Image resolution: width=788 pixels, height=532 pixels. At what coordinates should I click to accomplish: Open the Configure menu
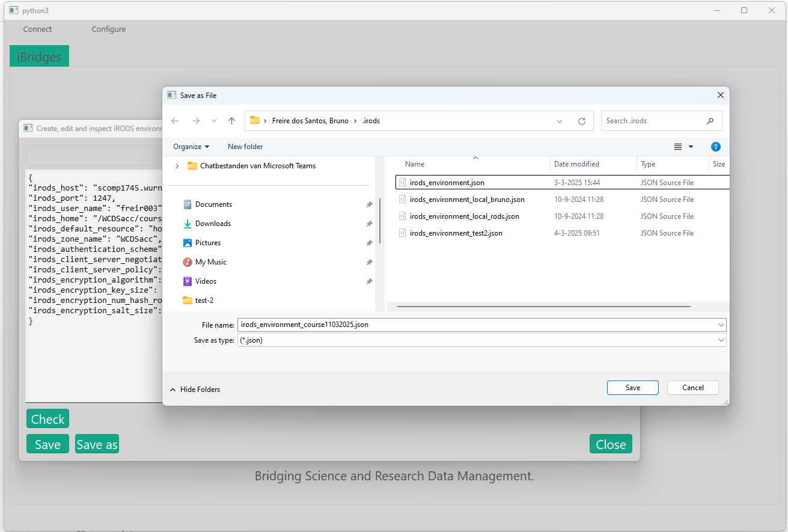point(109,29)
